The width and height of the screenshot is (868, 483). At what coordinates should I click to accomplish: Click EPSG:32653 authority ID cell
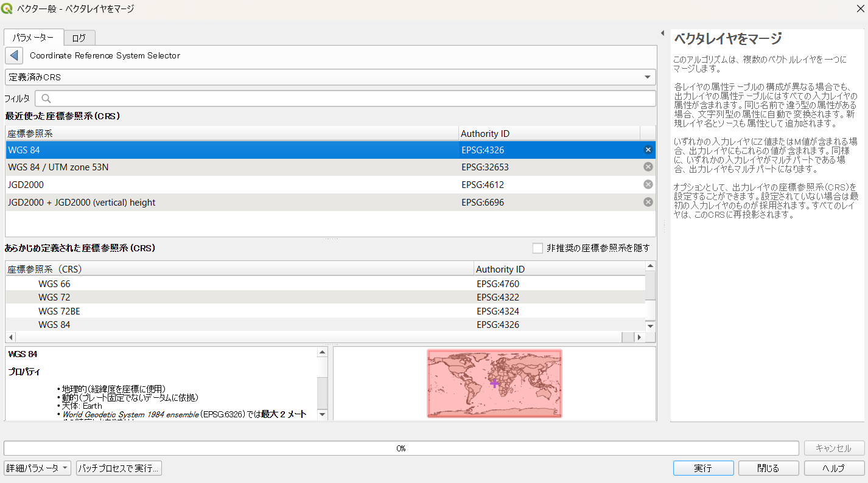[x=485, y=167]
